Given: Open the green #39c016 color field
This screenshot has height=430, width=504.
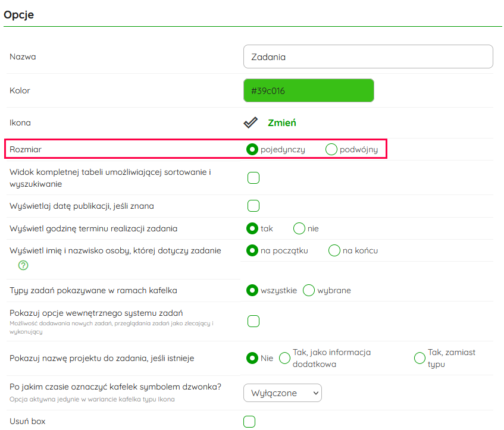Looking at the screenshot, I should [x=308, y=91].
